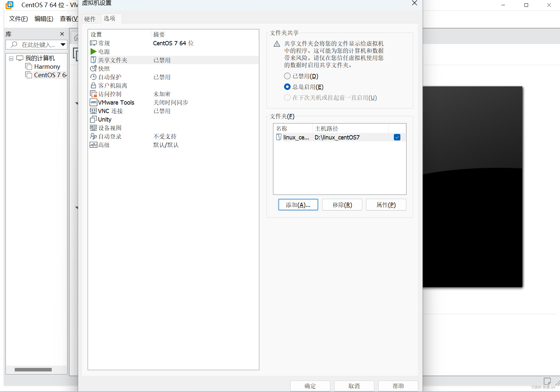Click the 帮助 button
The height and width of the screenshot is (392, 560).
pyautogui.click(x=398, y=386)
